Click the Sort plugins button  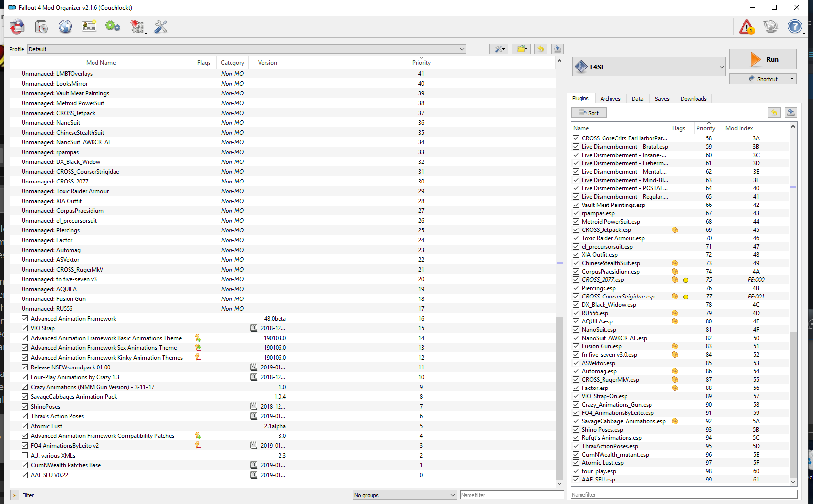coord(589,113)
